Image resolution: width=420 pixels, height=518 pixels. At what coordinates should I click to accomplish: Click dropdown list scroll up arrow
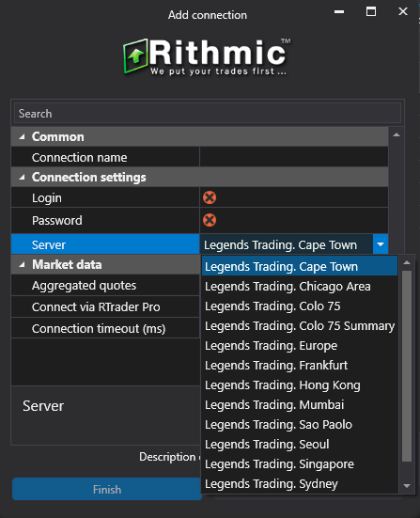[407, 262]
